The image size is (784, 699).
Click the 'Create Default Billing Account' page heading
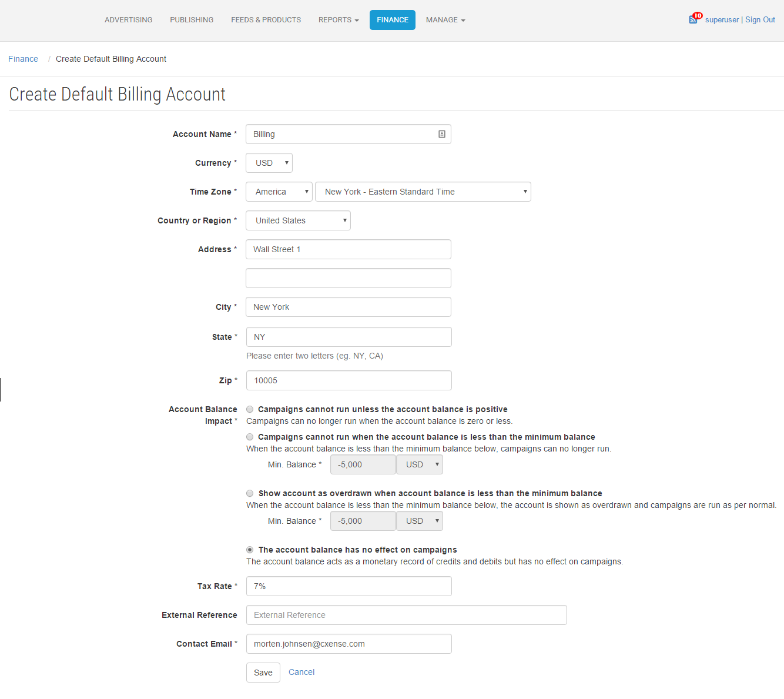coord(118,94)
